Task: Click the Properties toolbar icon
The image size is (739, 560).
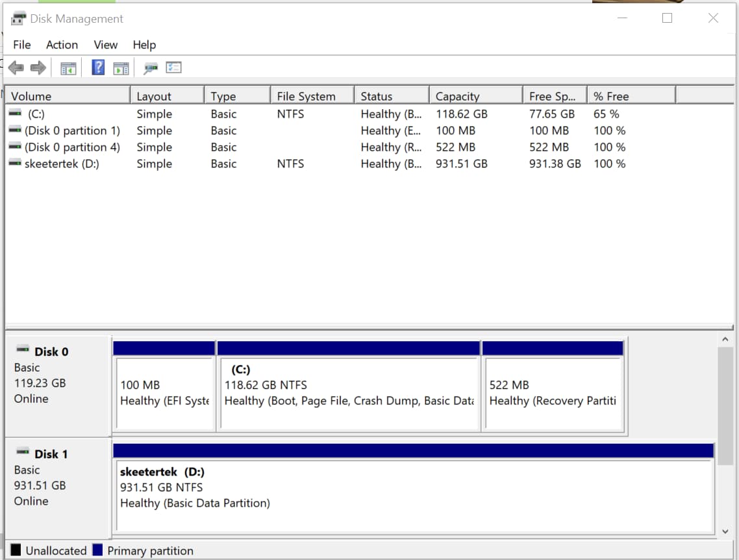Action: [173, 67]
